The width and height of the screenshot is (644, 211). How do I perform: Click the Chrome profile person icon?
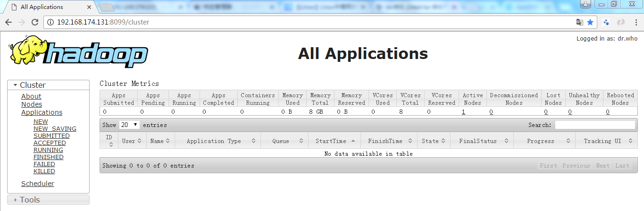pos(585,4)
